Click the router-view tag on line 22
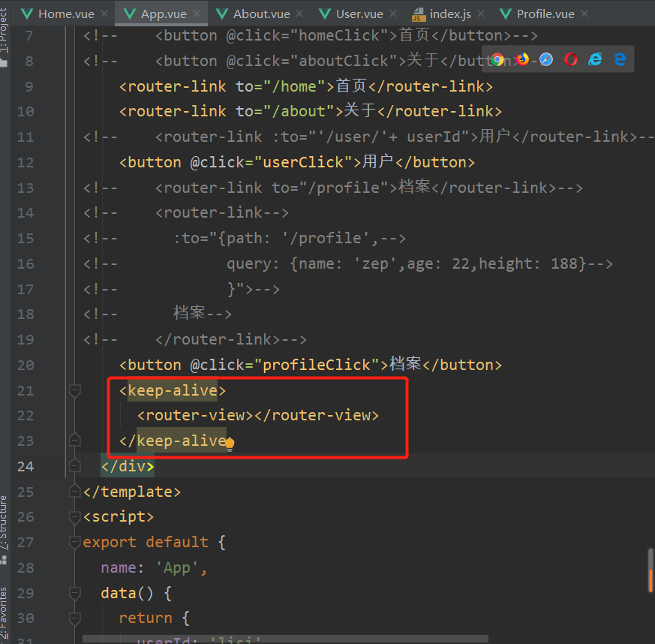655x644 pixels. click(x=258, y=415)
